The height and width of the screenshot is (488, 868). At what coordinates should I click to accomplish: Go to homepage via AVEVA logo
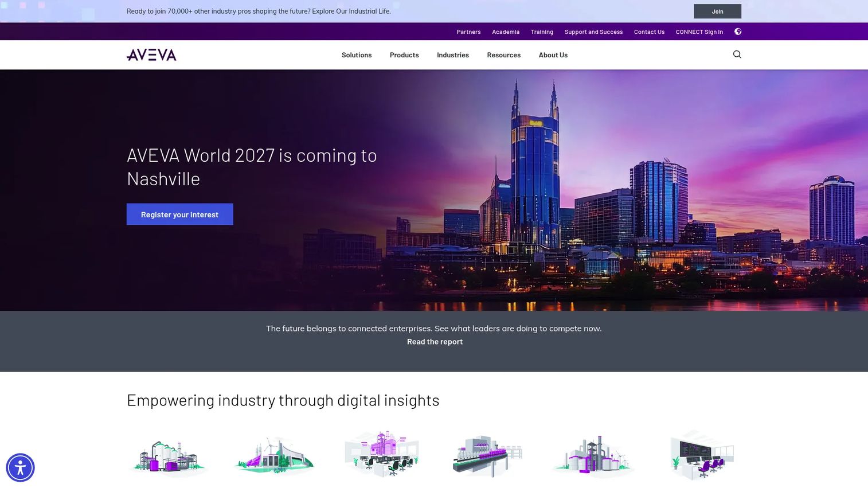point(151,55)
